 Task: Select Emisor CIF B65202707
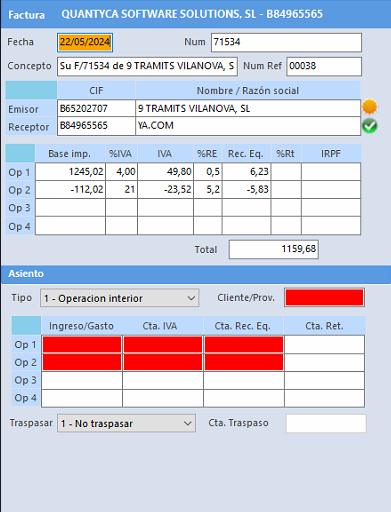click(96, 108)
